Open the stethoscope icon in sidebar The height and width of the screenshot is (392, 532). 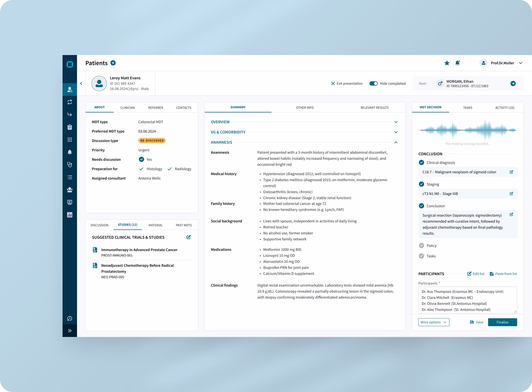[x=69, y=165]
